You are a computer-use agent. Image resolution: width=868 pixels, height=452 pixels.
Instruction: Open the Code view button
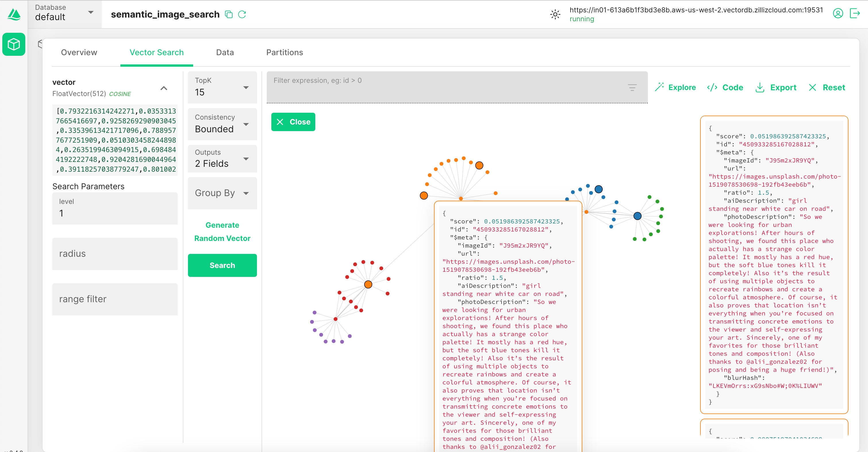coord(725,88)
